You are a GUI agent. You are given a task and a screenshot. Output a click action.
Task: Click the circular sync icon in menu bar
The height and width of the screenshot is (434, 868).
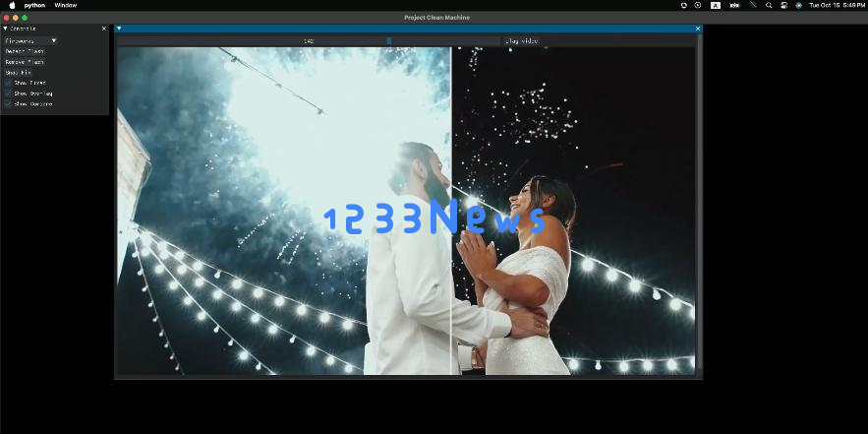684,5
